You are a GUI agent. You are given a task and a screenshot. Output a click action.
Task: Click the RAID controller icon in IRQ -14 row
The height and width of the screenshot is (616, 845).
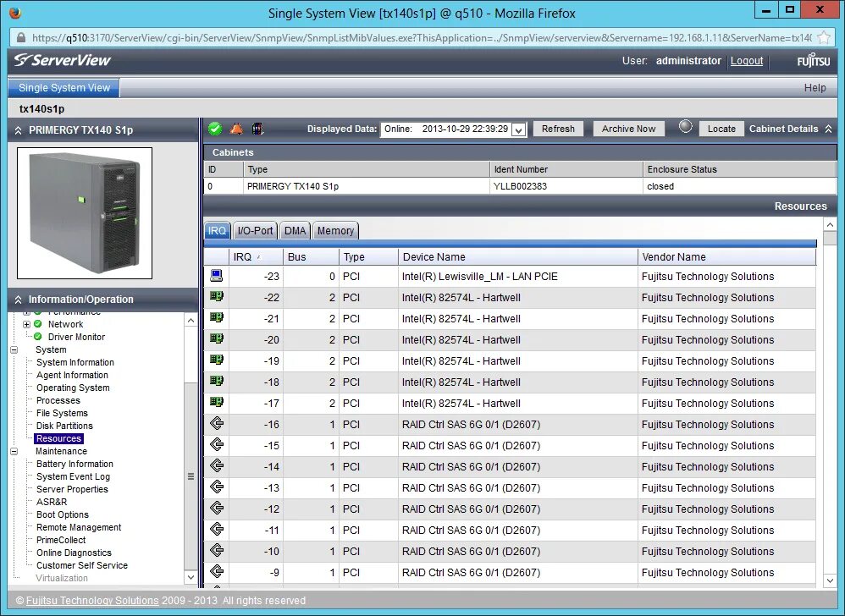point(217,465)
